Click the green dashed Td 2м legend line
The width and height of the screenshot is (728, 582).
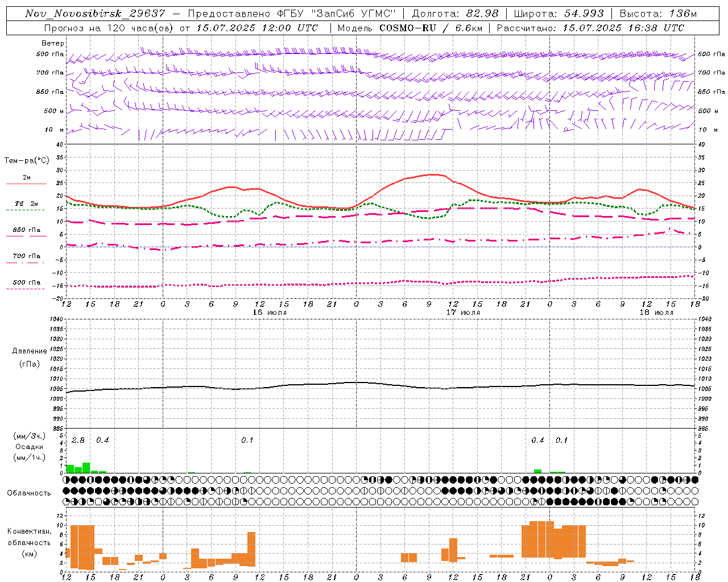pyautogui.click(x=25, y=210)
